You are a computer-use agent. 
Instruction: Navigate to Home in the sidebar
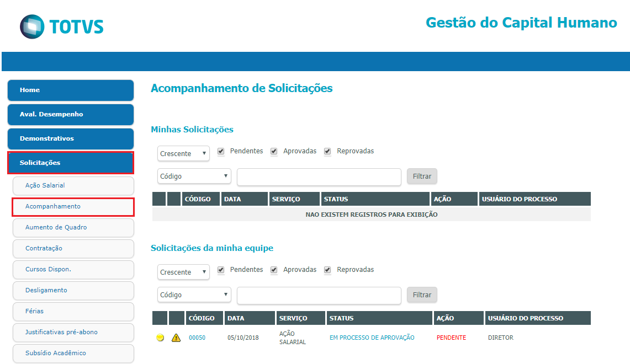tap(70, 90)
